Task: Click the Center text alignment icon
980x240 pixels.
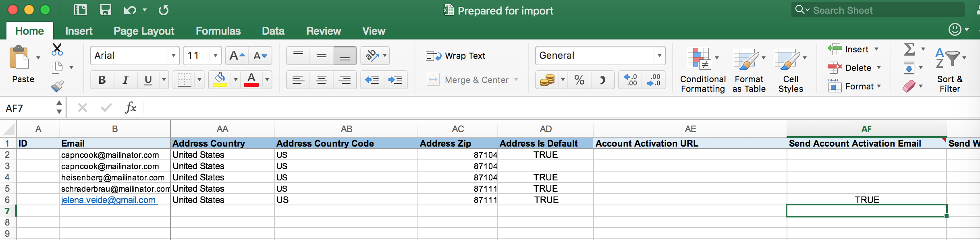Action: (x=321, y=80)
